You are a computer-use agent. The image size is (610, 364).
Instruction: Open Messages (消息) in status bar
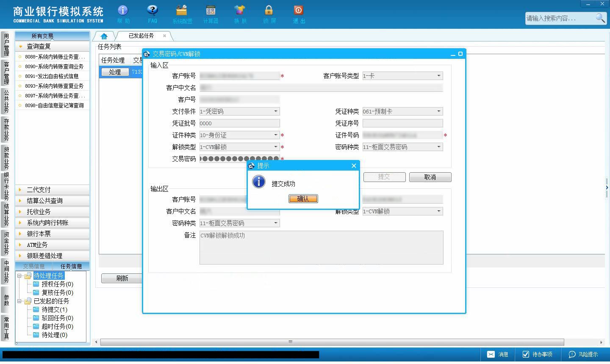click(498, 354)
